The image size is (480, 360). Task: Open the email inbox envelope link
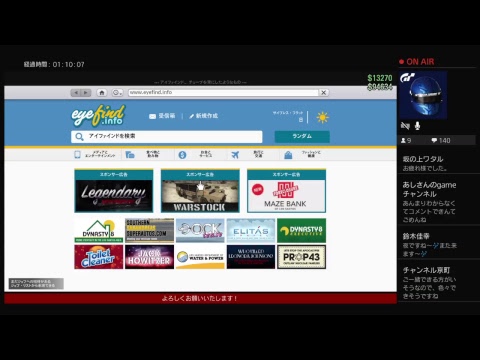click(162, 116)
